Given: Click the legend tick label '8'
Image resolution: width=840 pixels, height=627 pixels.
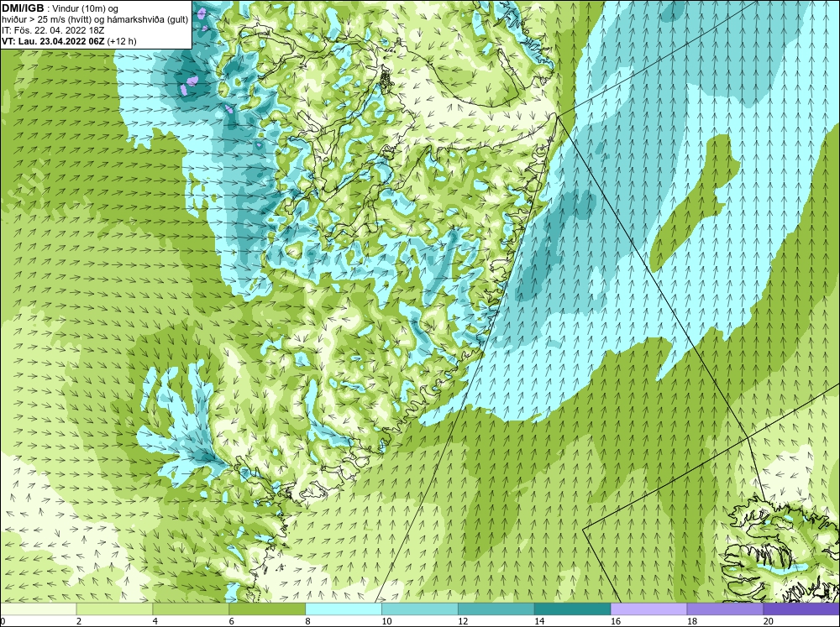Looking at the screenshot, I should coord(307,621).
